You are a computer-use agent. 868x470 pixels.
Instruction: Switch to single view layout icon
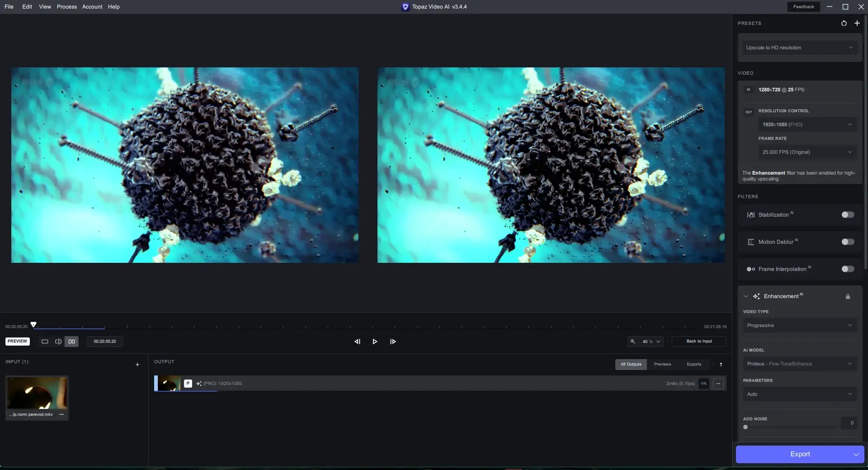45,342
